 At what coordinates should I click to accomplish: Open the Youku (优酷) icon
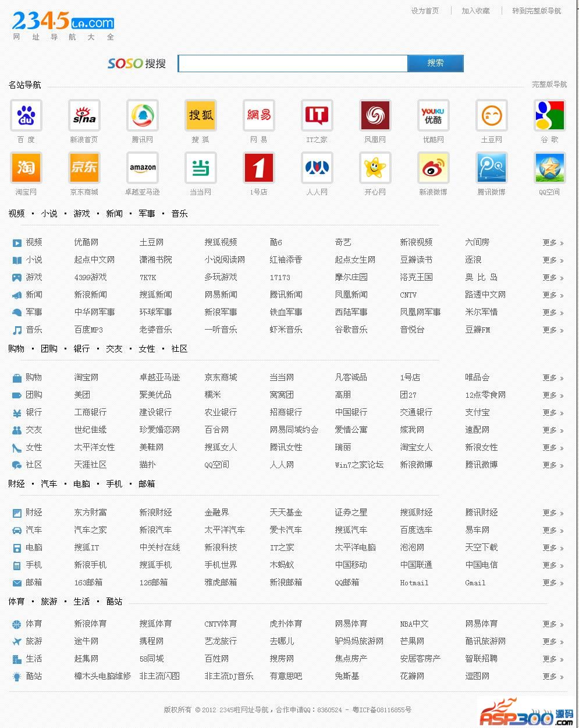434,115
